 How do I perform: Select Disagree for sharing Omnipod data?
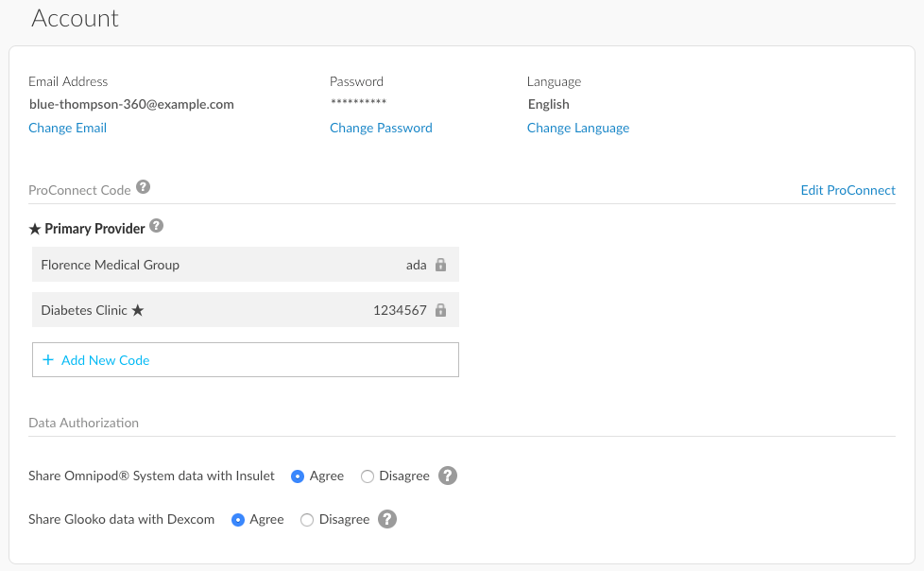click(367, 476)
